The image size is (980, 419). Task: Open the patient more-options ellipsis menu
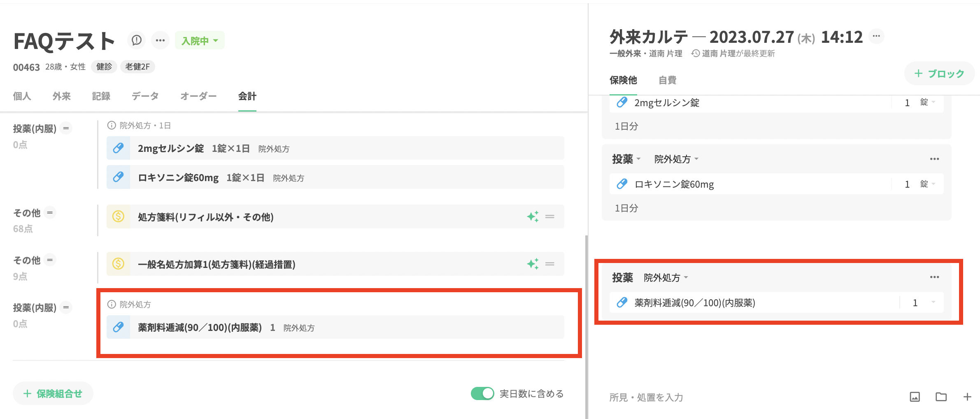pos(160,40)
